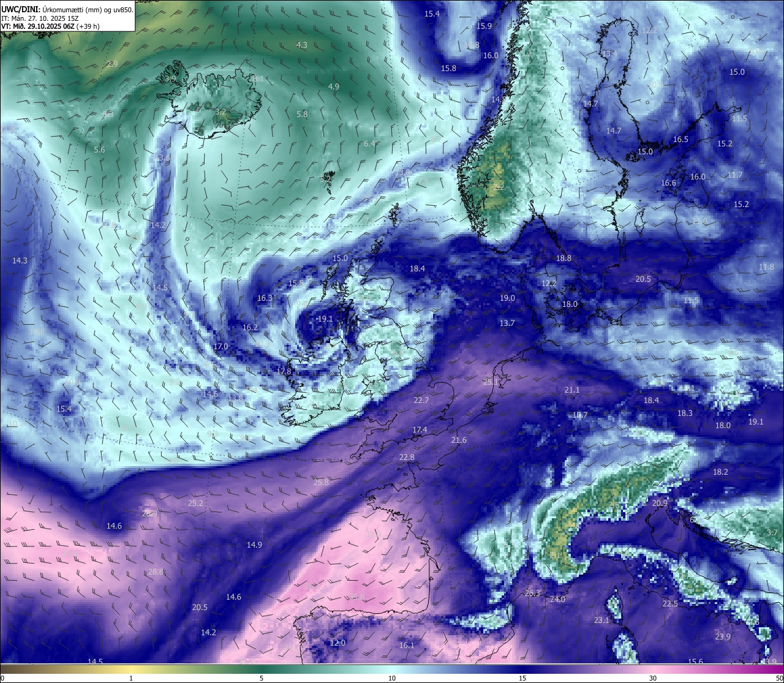Click the 20.9 value label near the Alps
Screen dimensions: 784x683
[x=660, y=503]
